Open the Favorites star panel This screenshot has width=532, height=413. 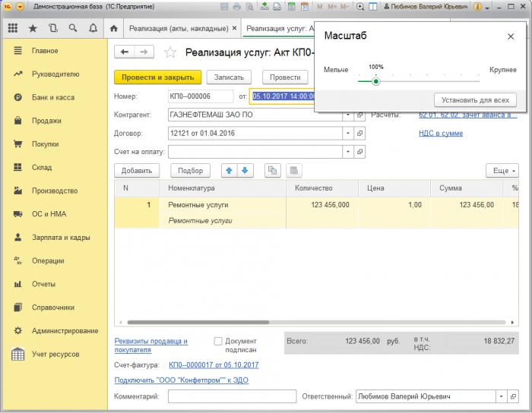(x=33, y=28)
